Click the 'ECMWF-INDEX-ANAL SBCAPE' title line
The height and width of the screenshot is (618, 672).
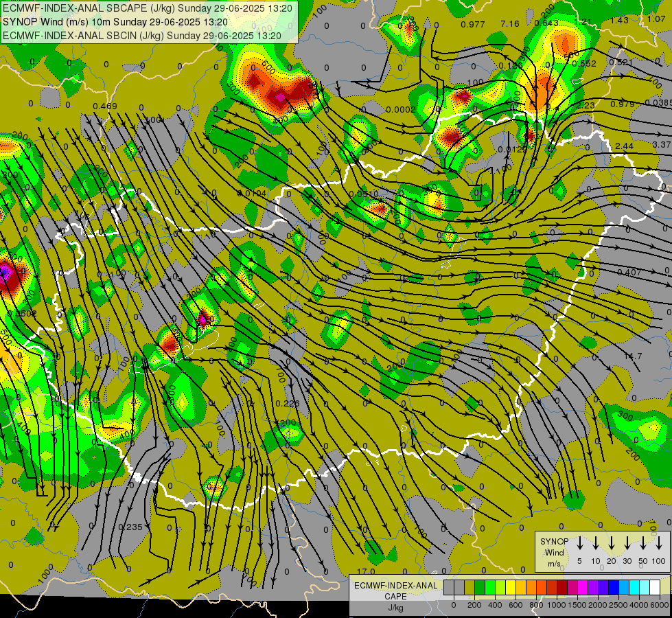click(148, 8)
